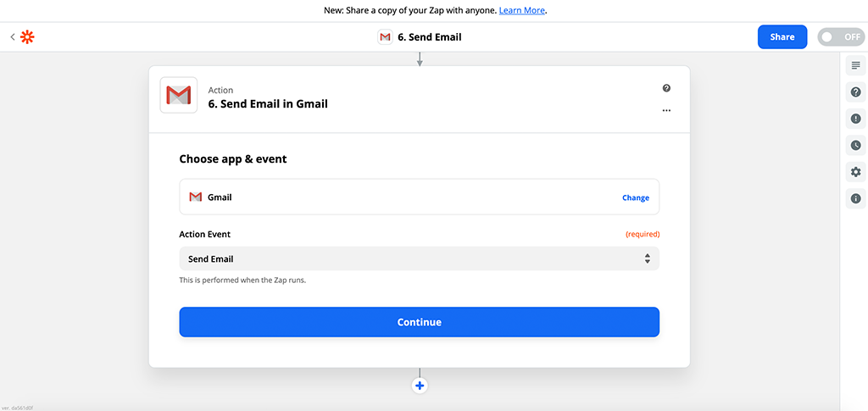Screen dimensions: 868x411
Task: Open the Zap outline icon in right sidebar
Action: tap(855, 66)
